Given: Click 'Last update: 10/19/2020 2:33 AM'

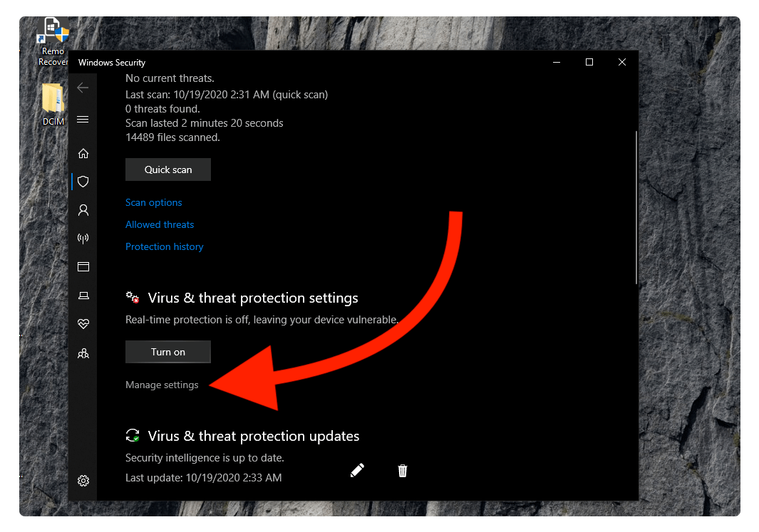Looking at the screenshot, I should [203, 478].
